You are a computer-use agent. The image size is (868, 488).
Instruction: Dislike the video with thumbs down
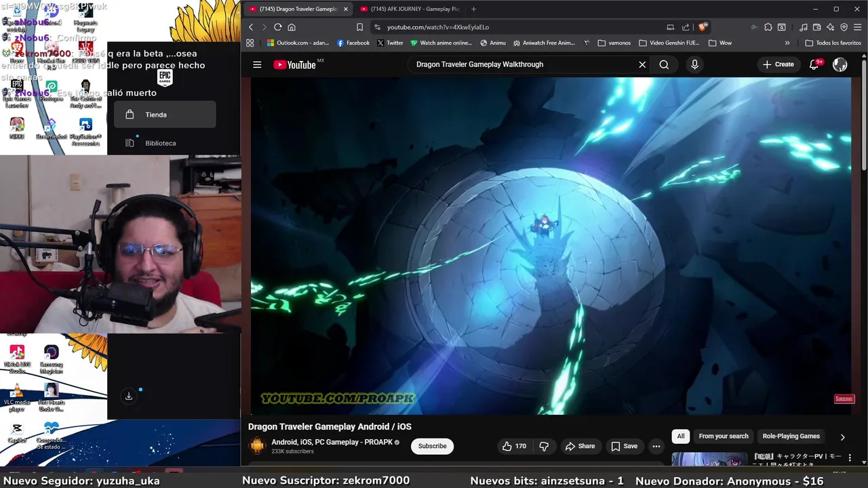[544, 446]
